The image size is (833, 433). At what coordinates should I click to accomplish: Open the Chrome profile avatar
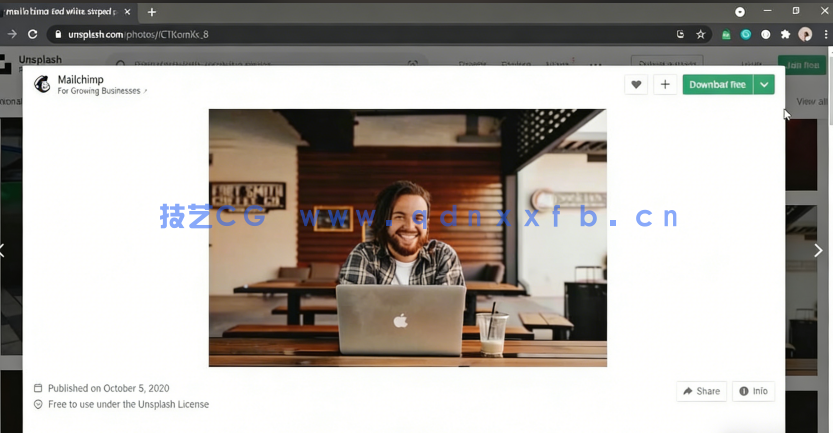[805, 34]
